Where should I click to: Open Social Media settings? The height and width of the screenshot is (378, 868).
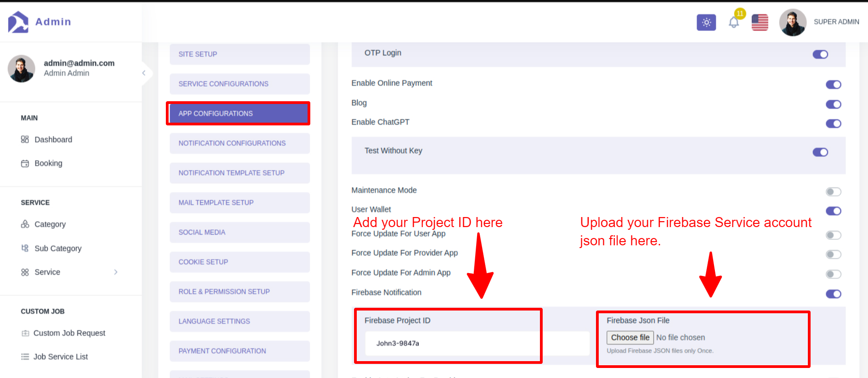(240, 232)
